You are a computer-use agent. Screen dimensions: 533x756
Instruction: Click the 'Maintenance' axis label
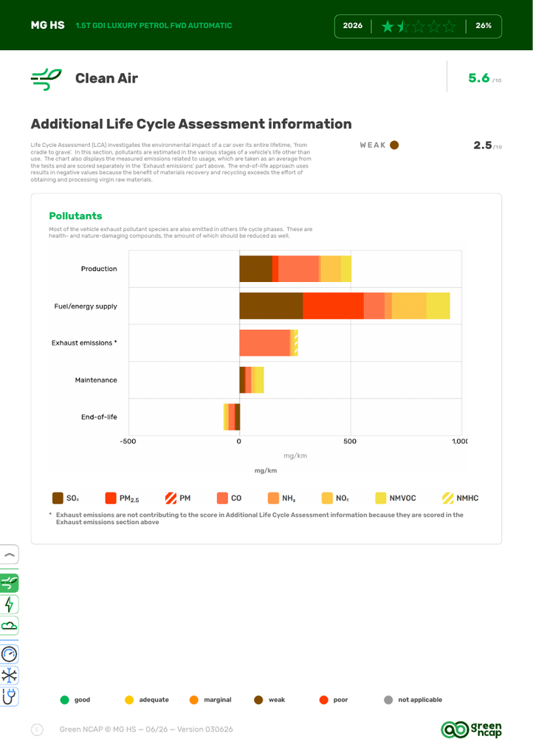click(x=96, y=380)
